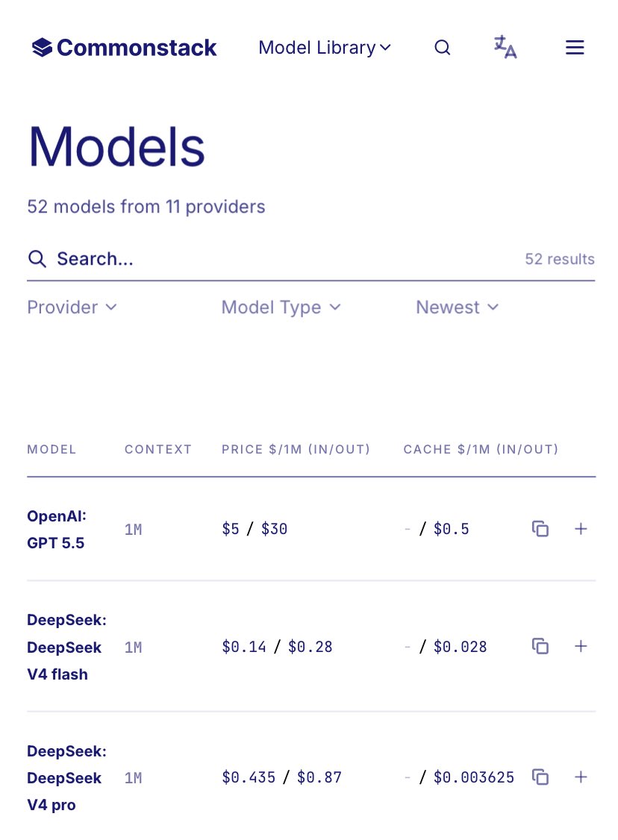This screenshot has height=840, width=618.
Task: Copy the OpenAI GPT 5.5 model ID
Action: 540,529
